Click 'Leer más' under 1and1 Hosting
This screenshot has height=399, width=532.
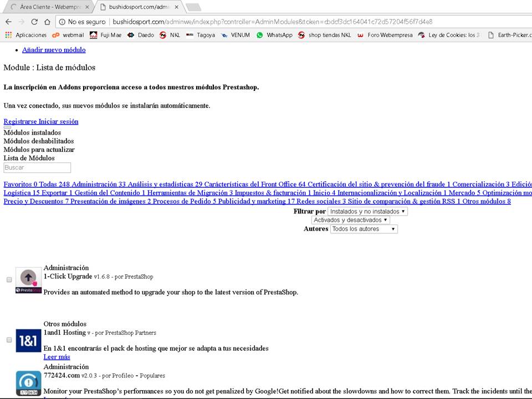pyautogui.click(x=57, y=357)
